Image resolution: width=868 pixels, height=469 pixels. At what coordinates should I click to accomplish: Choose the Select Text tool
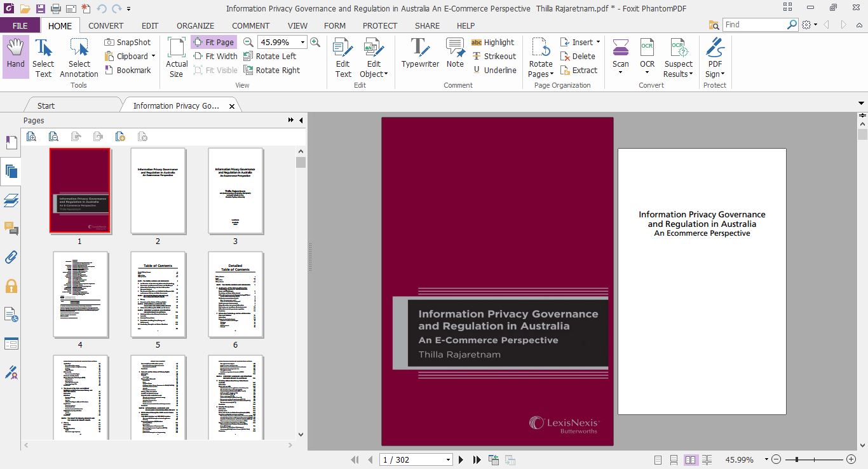(43, 58)
